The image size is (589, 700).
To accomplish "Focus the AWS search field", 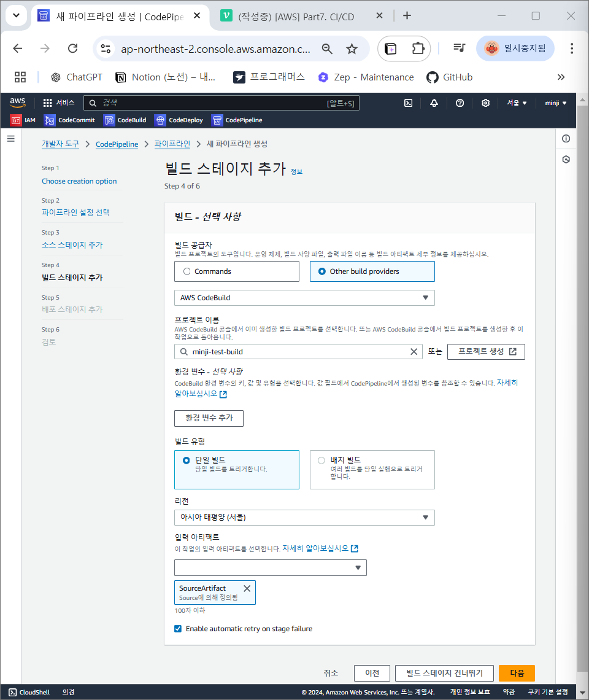I will (221, 103).
